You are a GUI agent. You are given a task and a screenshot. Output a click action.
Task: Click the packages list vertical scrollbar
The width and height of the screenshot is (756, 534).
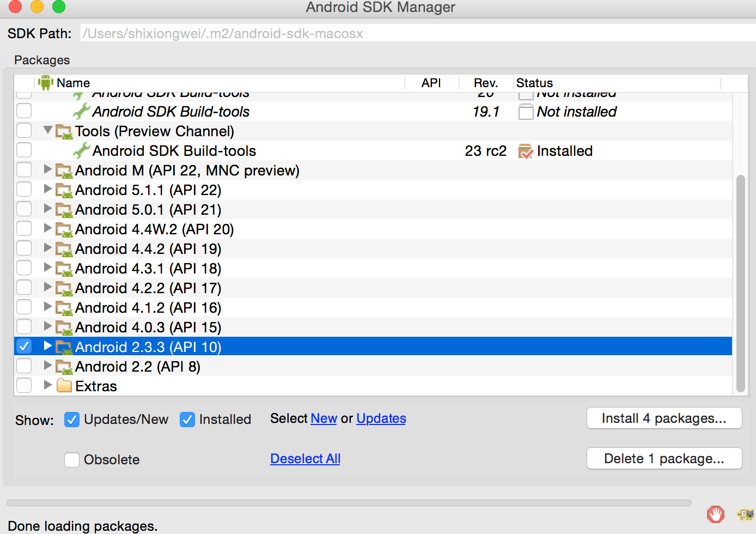(740, 283)
